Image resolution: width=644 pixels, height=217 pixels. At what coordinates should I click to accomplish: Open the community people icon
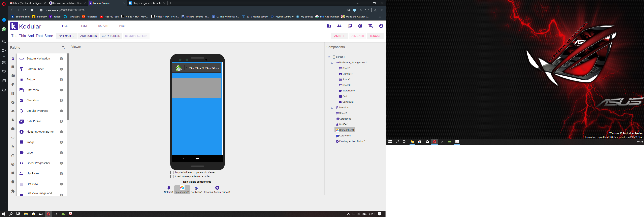coord(339,26)
